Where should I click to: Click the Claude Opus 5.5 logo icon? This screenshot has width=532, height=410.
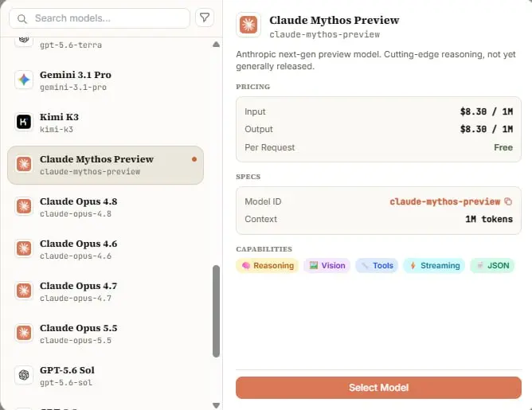(24, 333)
